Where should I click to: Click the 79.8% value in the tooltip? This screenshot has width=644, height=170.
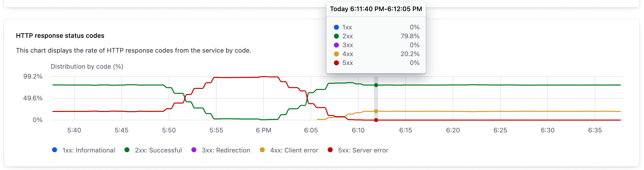[410, 36]
